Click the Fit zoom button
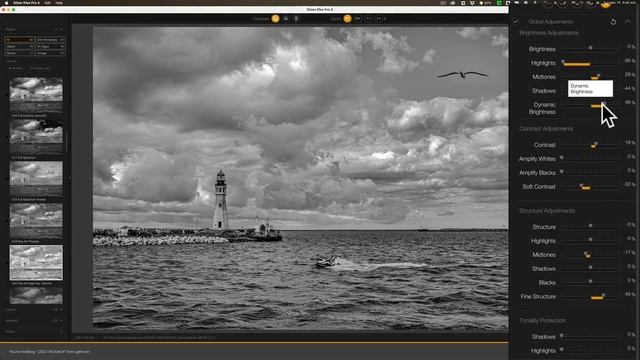640x360 pixels. pyautogui.click(x=358, y=18)
